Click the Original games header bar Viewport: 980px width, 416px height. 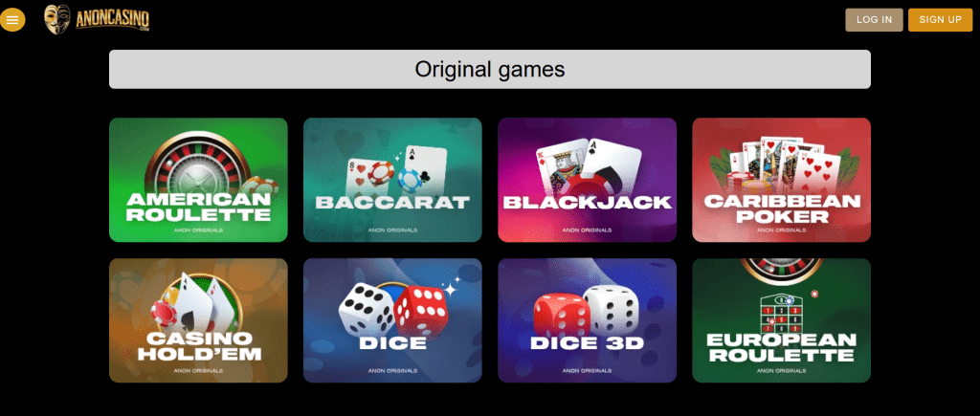tap(490, 69)
